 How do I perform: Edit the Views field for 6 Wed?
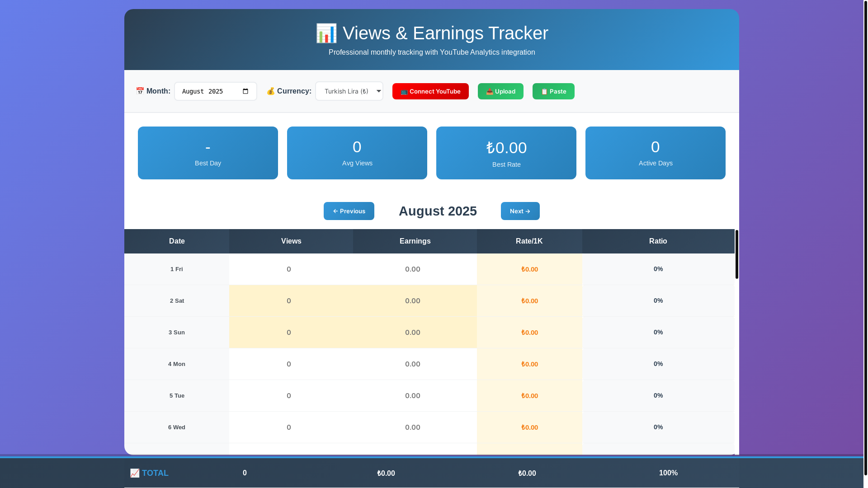point(291,427)
